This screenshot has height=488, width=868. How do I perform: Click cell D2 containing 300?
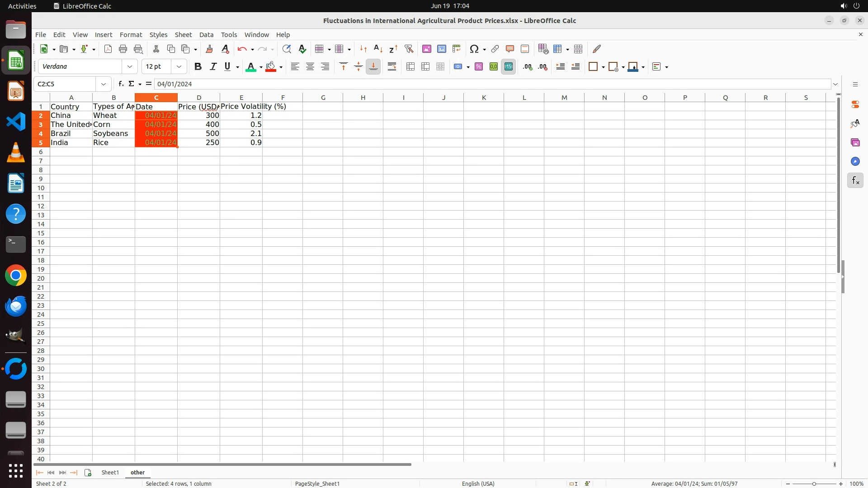pyautogui.click(x=198, y=116)
